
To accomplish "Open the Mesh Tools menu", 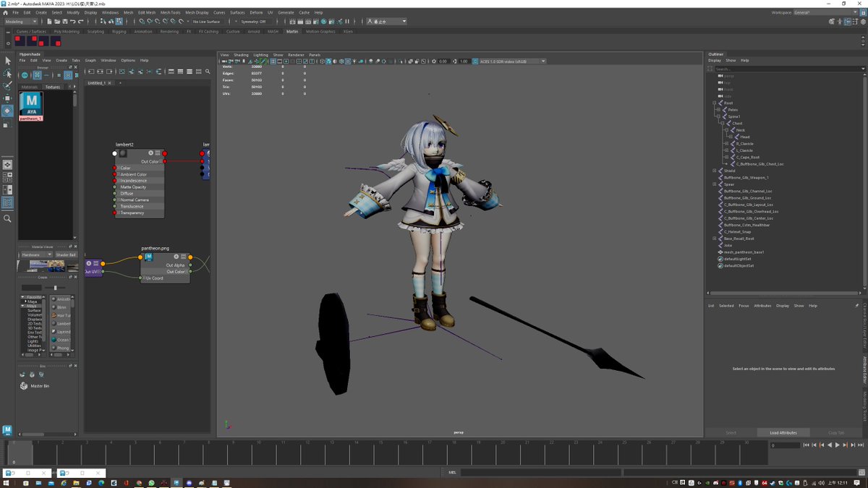I will [170, 12].
